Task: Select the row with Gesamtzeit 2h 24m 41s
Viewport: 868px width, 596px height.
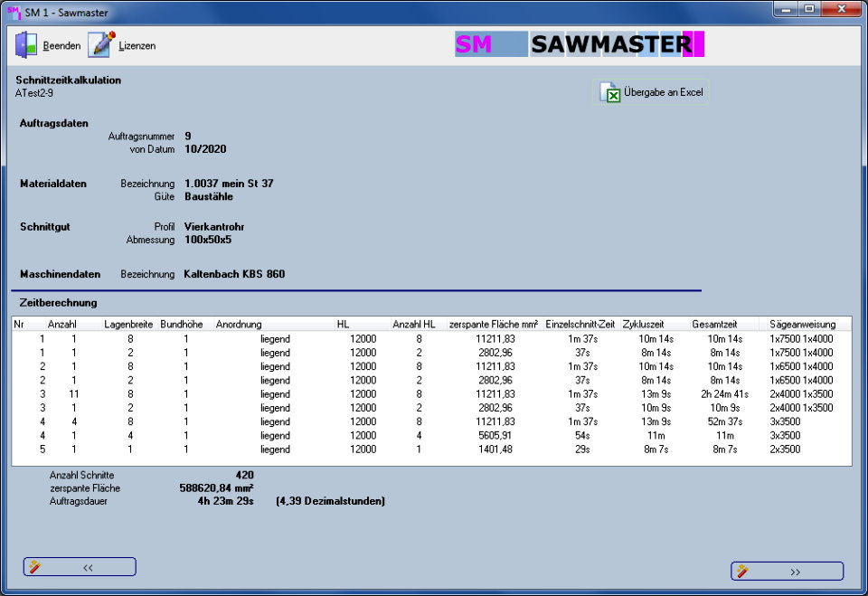Action: 432,393
